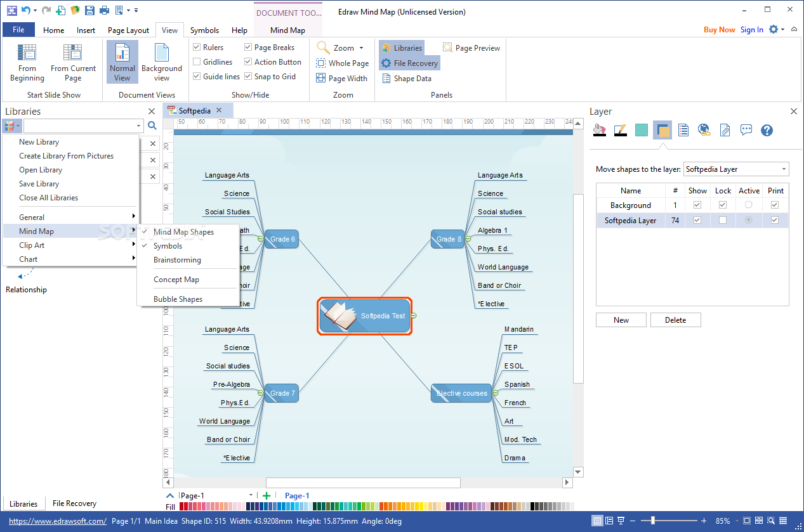Open the Shape Data list icon in panel

[x=683, y=130]
